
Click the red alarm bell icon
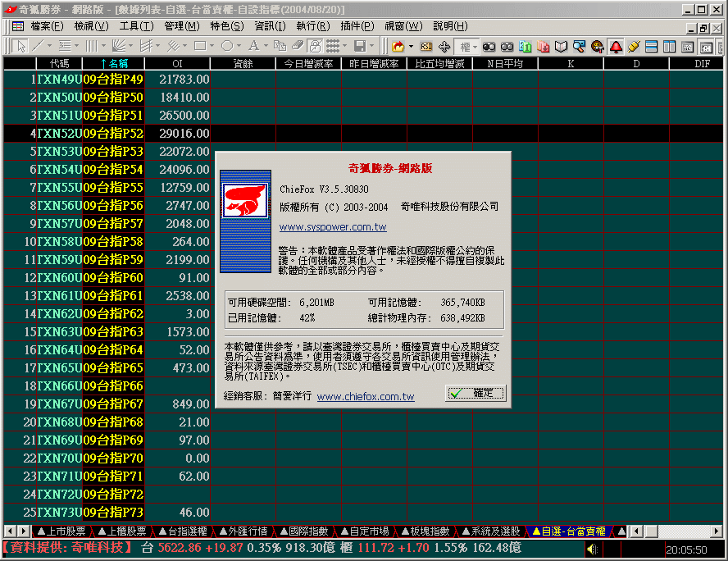pos(616,46)
